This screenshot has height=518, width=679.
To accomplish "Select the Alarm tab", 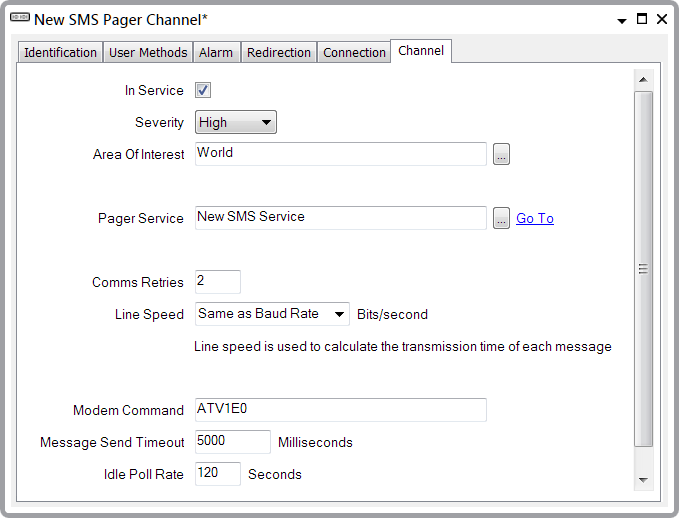I will [x=216, y=52].
